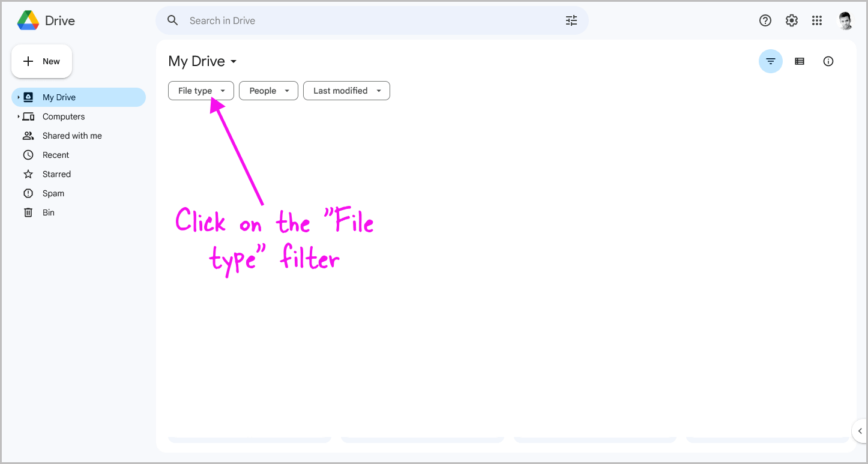The height and width of the screenshot is (464, 868).
Task: Expand the My Drive tree item
Action: (x=19, y=97)
